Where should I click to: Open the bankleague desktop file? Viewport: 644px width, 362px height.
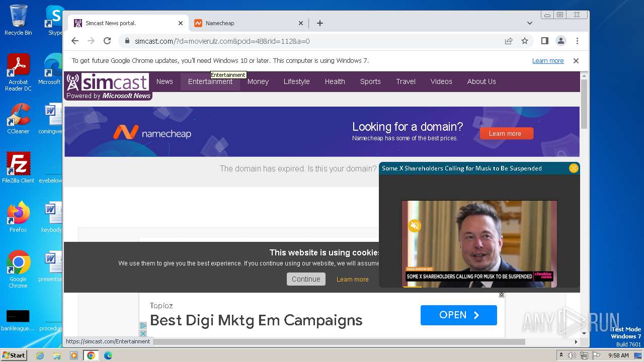coord(18,321)
